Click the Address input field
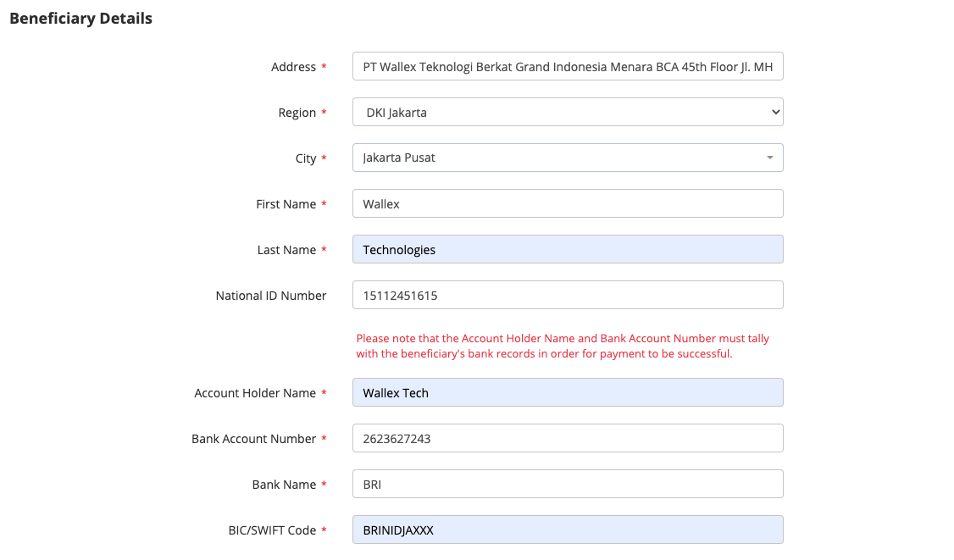The image size is (954, 560). coord(568,66)
